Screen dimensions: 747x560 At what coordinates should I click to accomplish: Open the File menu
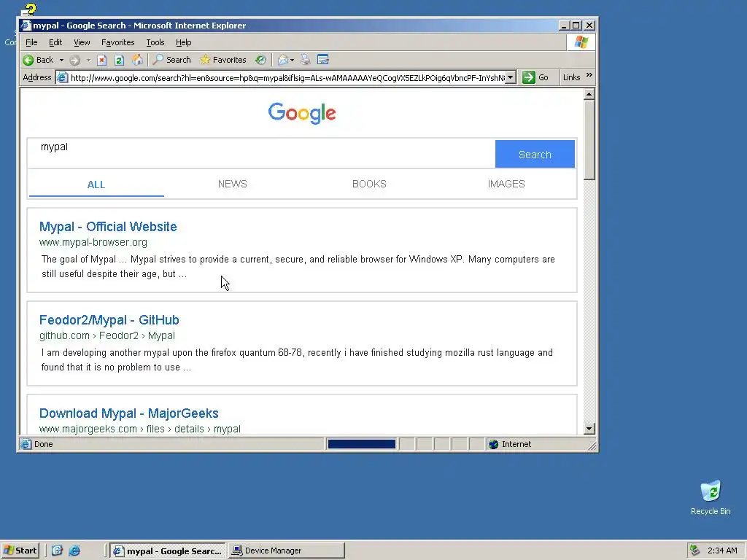(x=31, y=42)
